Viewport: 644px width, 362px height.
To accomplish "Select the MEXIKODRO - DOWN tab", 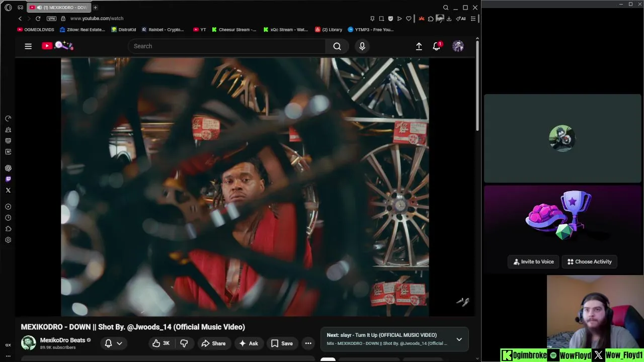I will tap(58, 8).
